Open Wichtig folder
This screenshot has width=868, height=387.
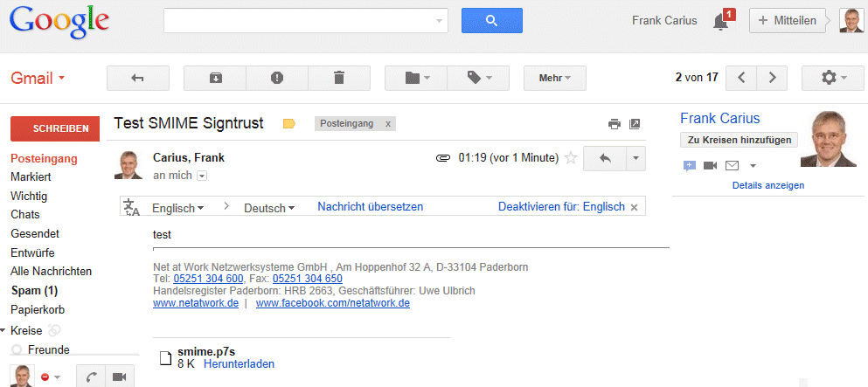point(29,197)
